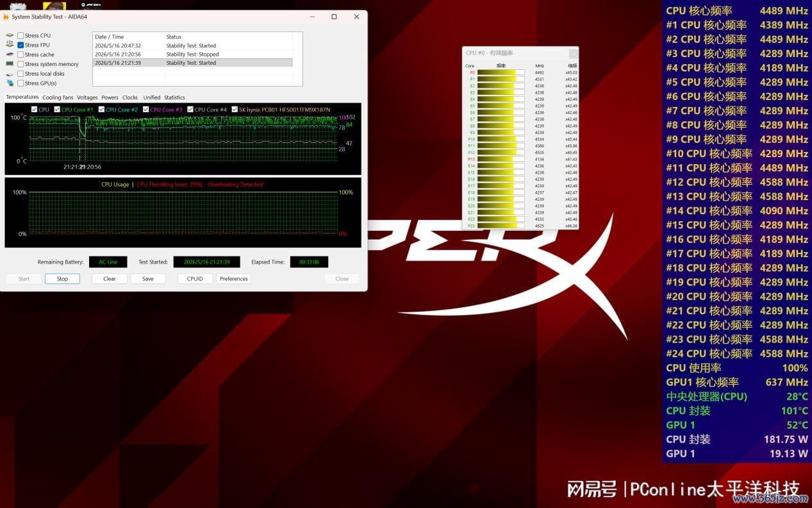Click the CPU chip icon beside Stress CPU

(10, 35)
